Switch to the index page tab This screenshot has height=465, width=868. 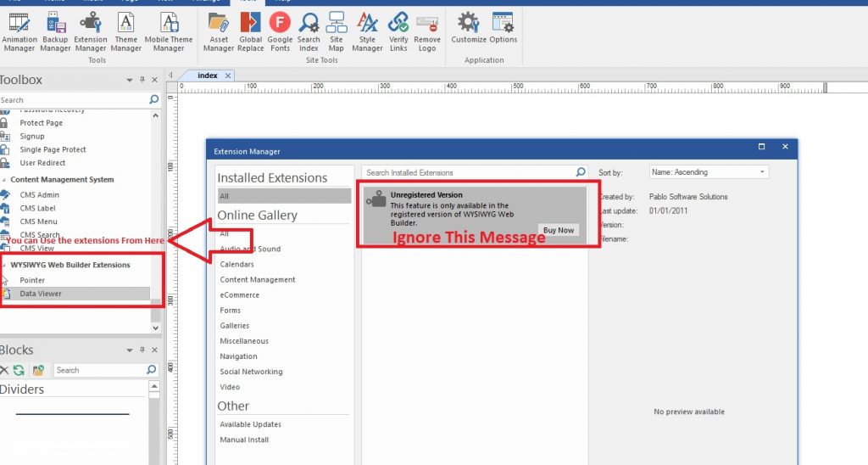pyautogui.click(x=208, y=76)
